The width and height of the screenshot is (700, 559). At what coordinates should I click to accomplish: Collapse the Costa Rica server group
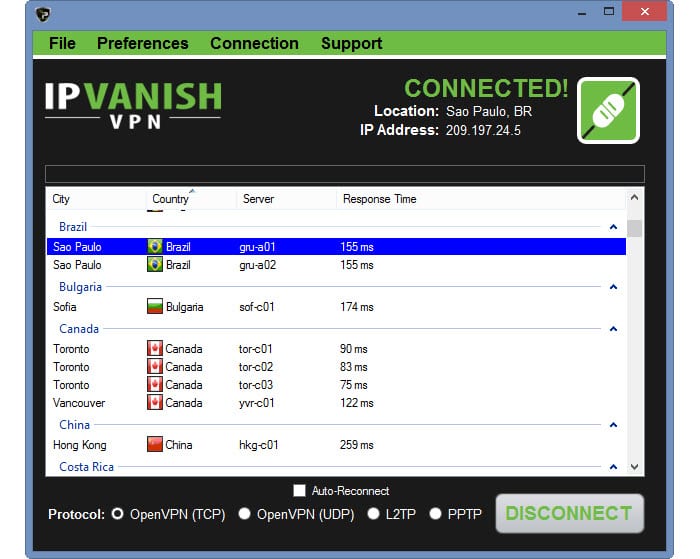(613, 467)
